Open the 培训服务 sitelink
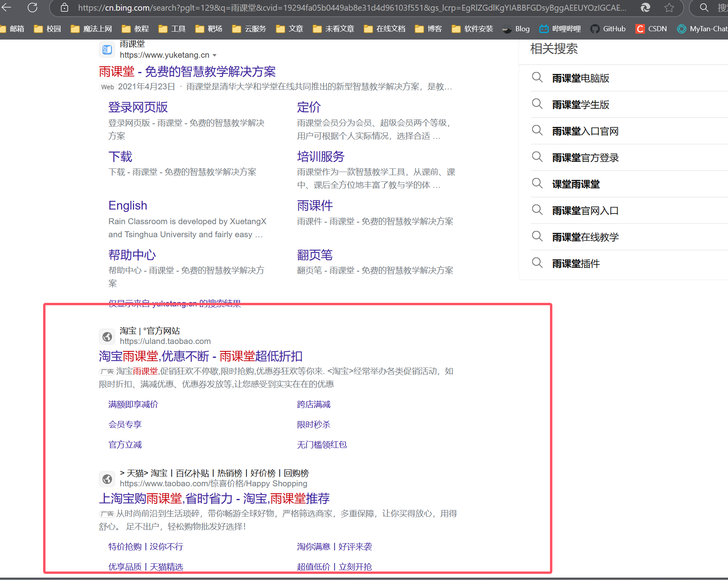This screenshot has width=728, height=580. pos(320,157)
